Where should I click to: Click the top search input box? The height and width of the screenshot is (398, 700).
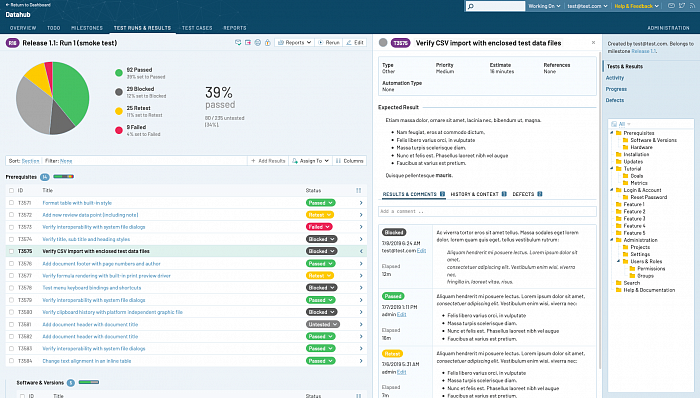click(495, 6)
